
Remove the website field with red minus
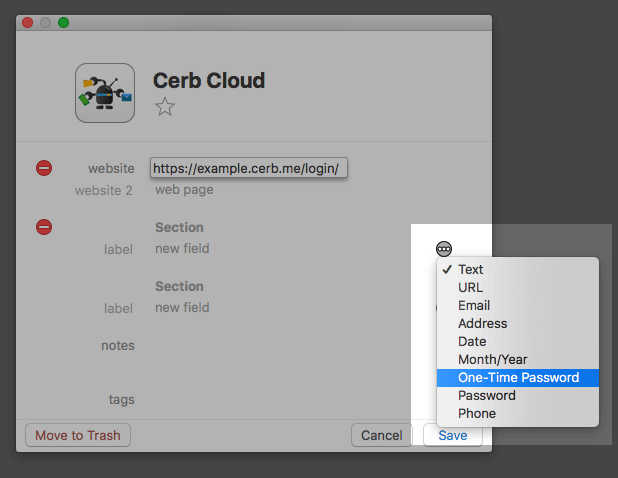click(x=44, y=168)
